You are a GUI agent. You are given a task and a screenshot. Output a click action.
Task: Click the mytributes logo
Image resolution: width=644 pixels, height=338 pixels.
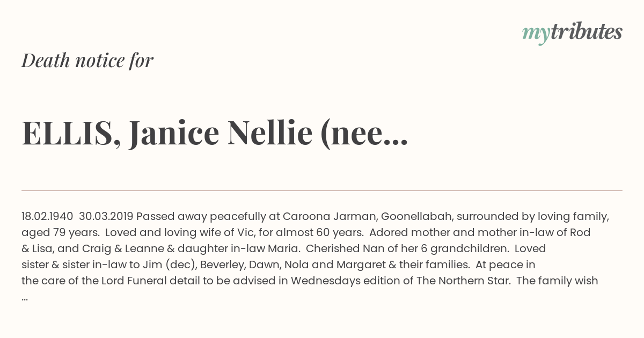tap(572, 33)
